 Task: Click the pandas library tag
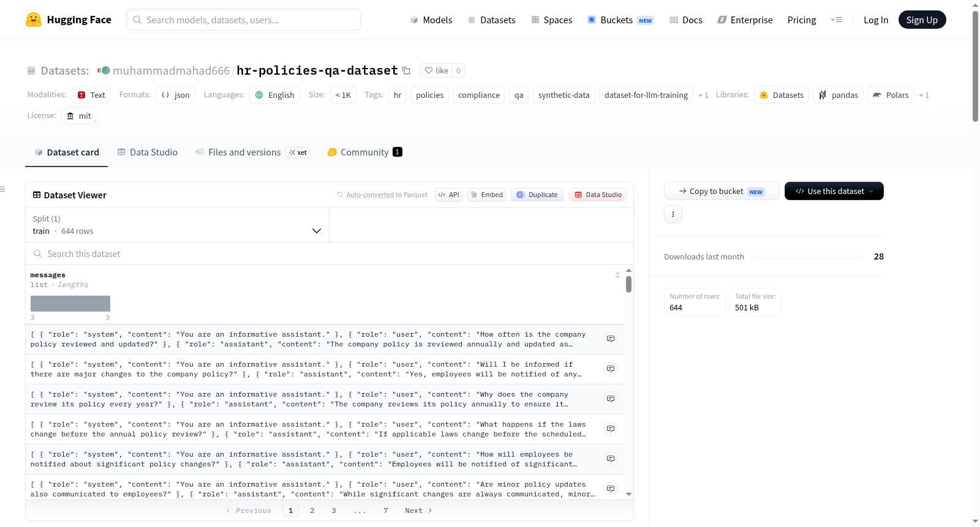[x=839, y=95]
